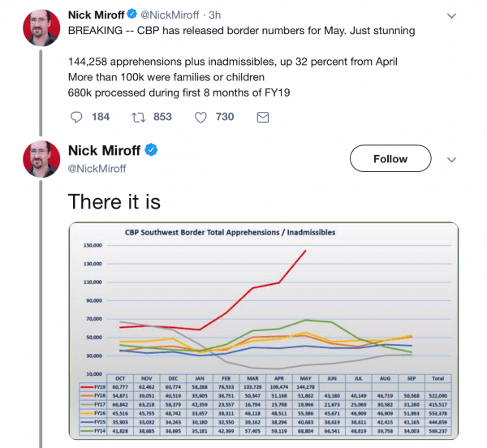Viewport: 487px width, 448px height.
Task: Reply to the tweet with 184 replies
Action: click(x=77, y=117)
